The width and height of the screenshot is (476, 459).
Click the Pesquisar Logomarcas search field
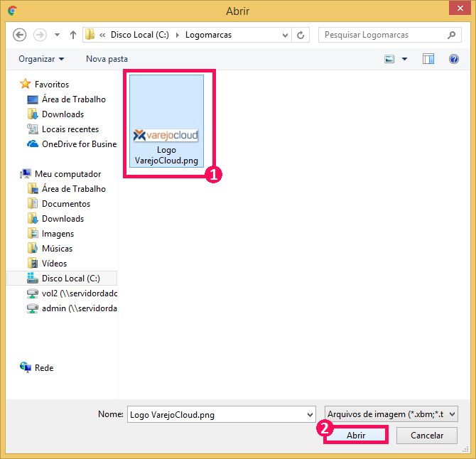pyautogui.click(x=382, y=35)
